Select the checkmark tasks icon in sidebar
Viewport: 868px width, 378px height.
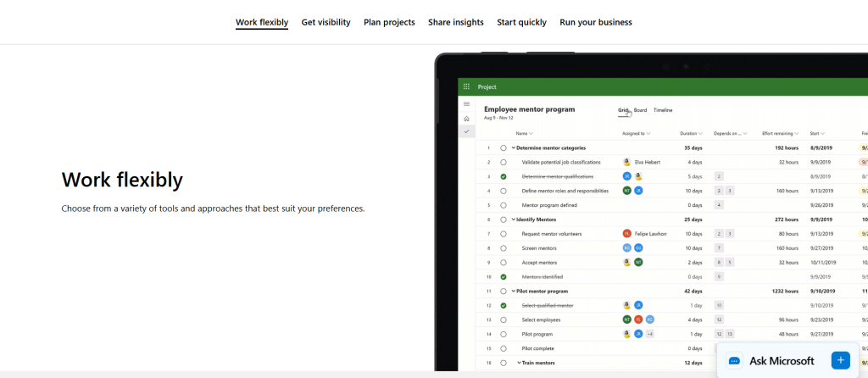[466, 132]
